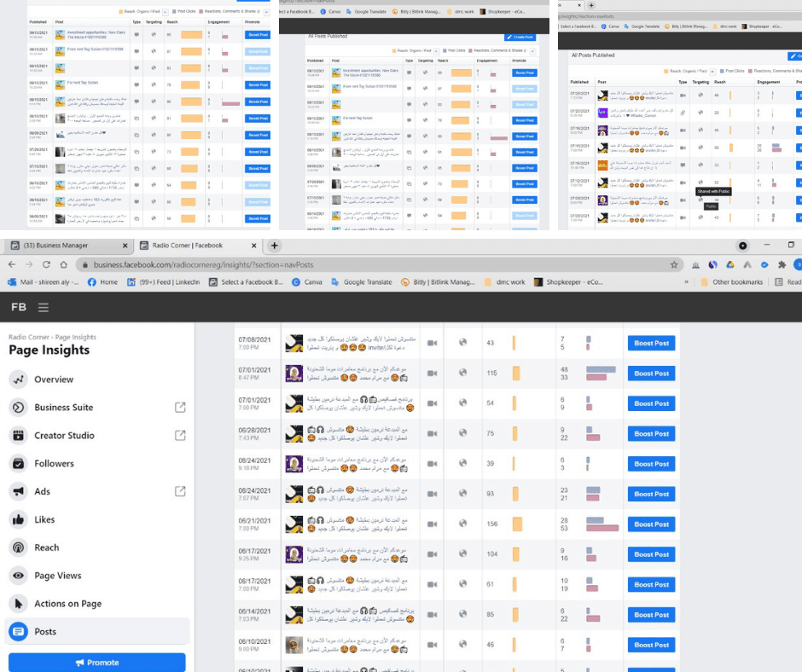
Task: Click the browser reload icon
Action: point(47,264)
